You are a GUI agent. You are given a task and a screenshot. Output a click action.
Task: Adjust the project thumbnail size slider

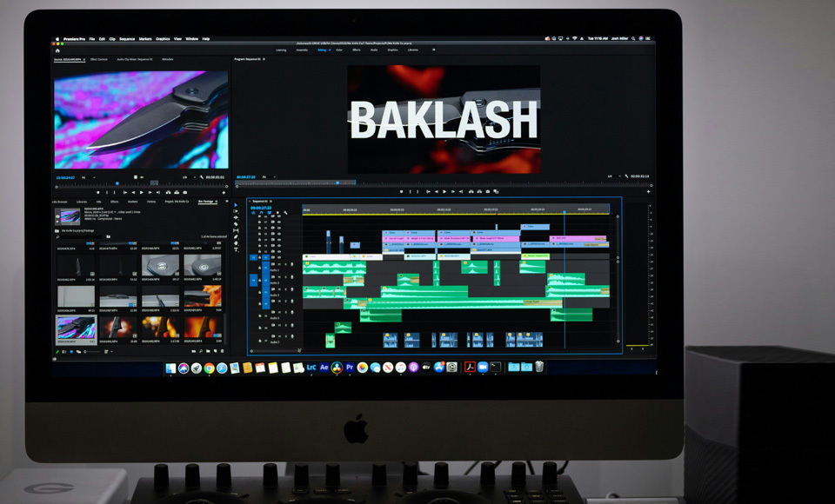pyautogui.click(x=92, y=352)
